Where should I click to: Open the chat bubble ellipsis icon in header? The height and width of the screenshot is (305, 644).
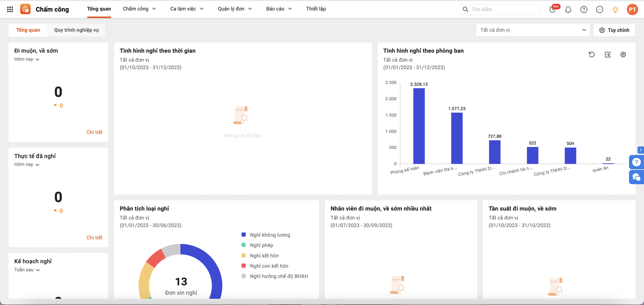pos(600,9)
